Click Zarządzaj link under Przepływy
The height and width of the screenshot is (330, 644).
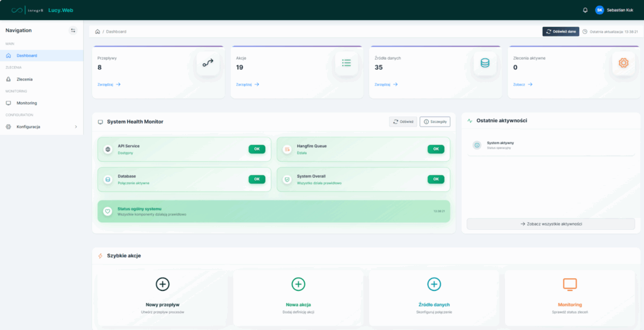click(109, 84)
